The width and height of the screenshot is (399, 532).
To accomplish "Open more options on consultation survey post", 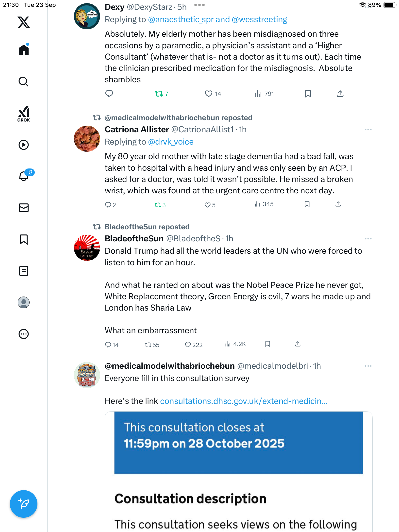I will click(368, 366).
